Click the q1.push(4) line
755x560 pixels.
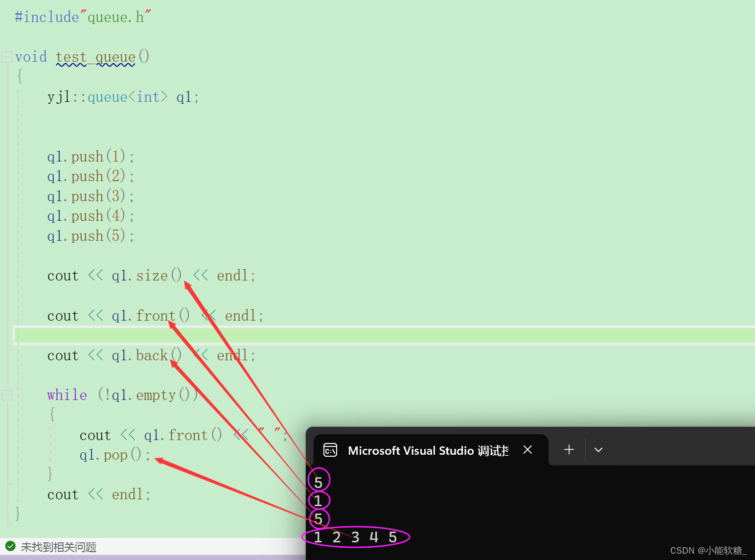pos(91,216)
